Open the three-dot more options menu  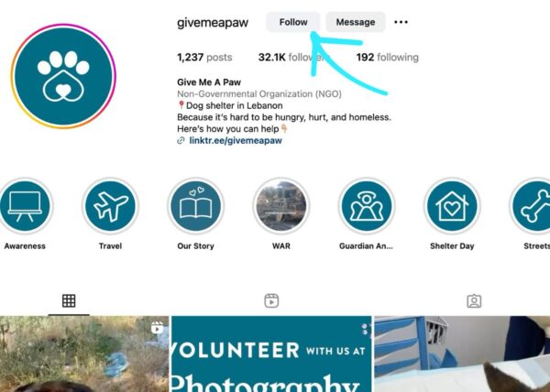coord(401,22)
